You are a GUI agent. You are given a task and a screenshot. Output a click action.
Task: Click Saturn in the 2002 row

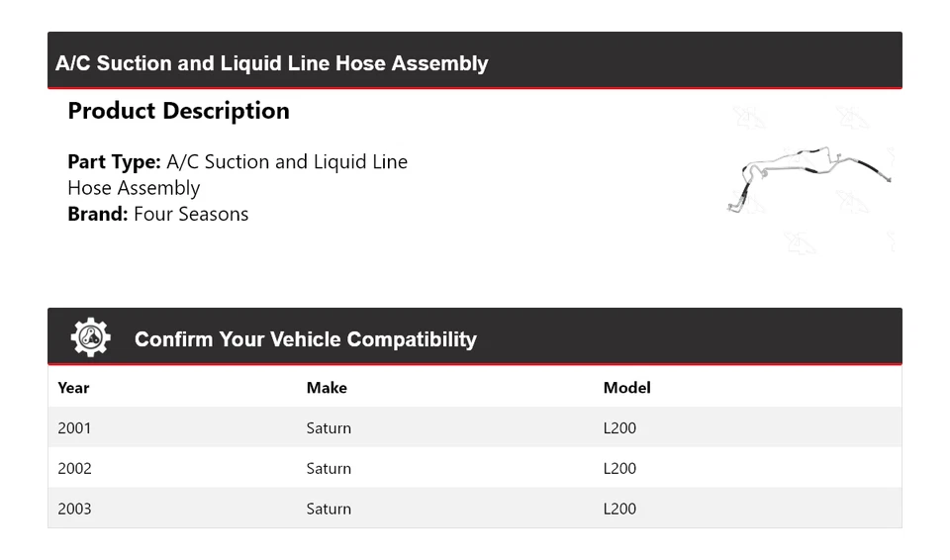329,469
